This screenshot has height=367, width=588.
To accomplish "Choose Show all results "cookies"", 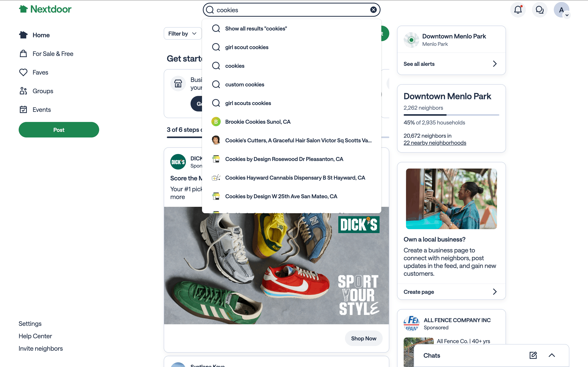I will [x=256, y=29].
